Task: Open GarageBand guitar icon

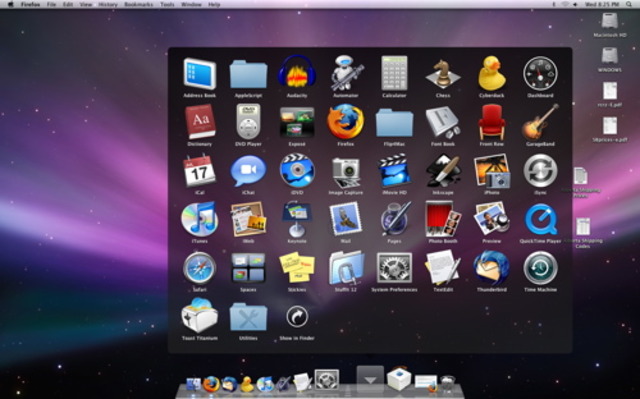Action: 540,122
